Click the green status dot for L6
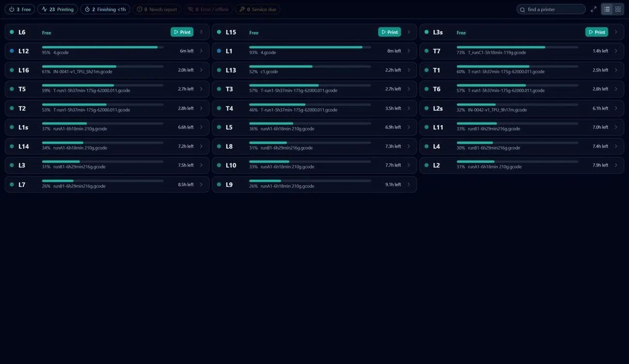629x364 pixels. pos(12,32)
